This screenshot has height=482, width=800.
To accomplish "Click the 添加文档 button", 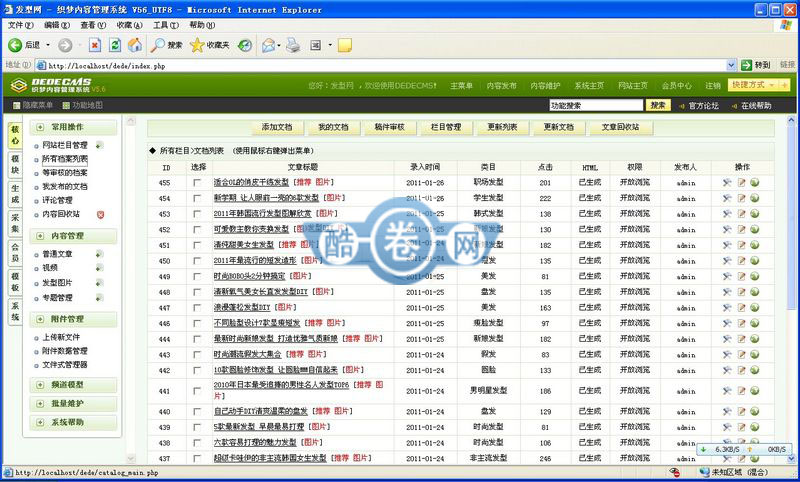I will [x=277, y=128].
